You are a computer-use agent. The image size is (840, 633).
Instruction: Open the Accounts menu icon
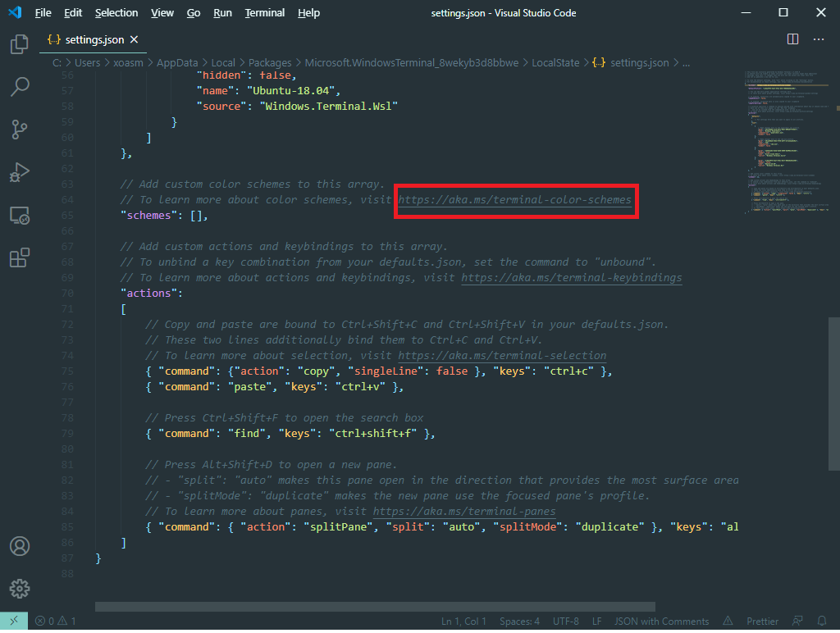[x=20, y=546]
